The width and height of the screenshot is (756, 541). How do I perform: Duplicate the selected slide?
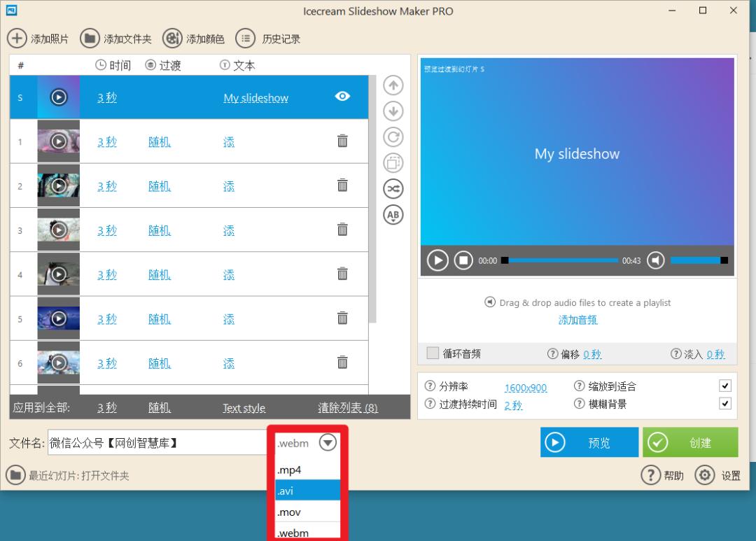point(393,162)
